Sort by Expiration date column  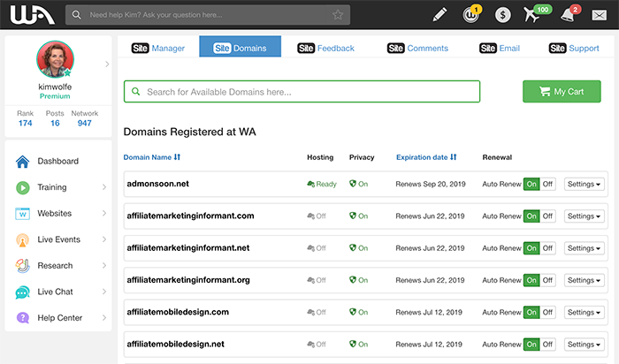(426, 157)
